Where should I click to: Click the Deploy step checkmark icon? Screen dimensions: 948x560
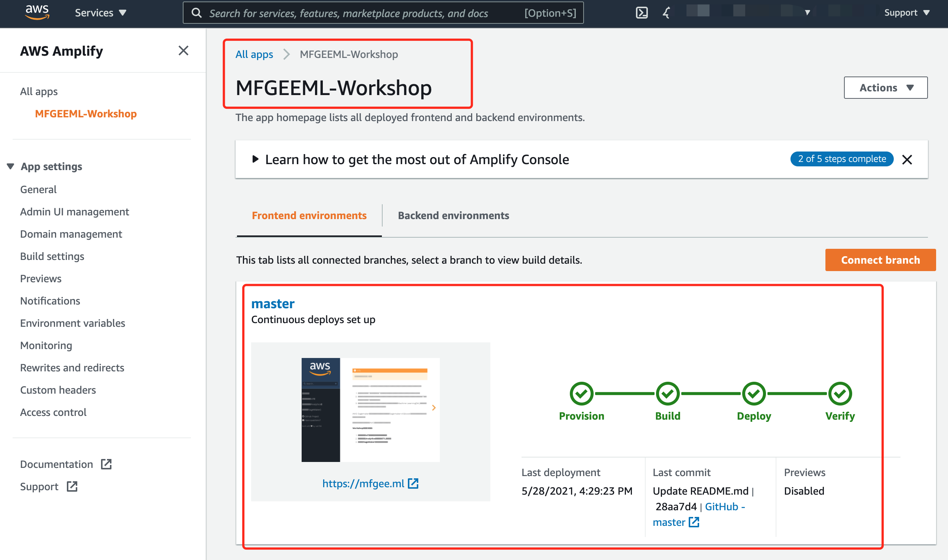[x=754, y=394]
